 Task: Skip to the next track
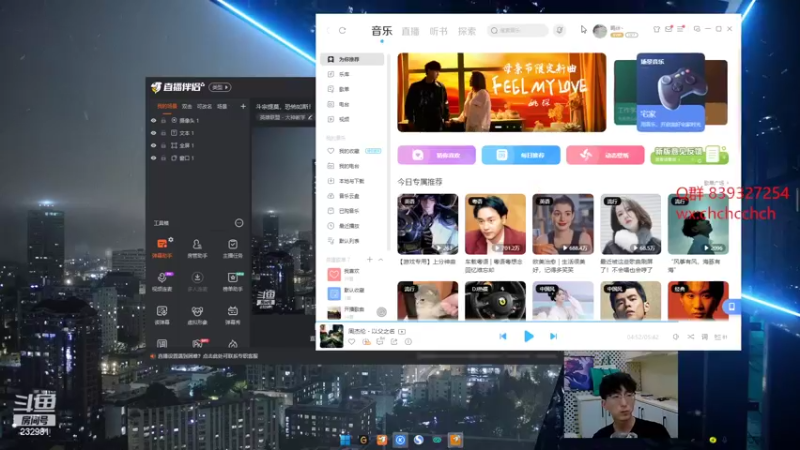click(x=553, y=336)
